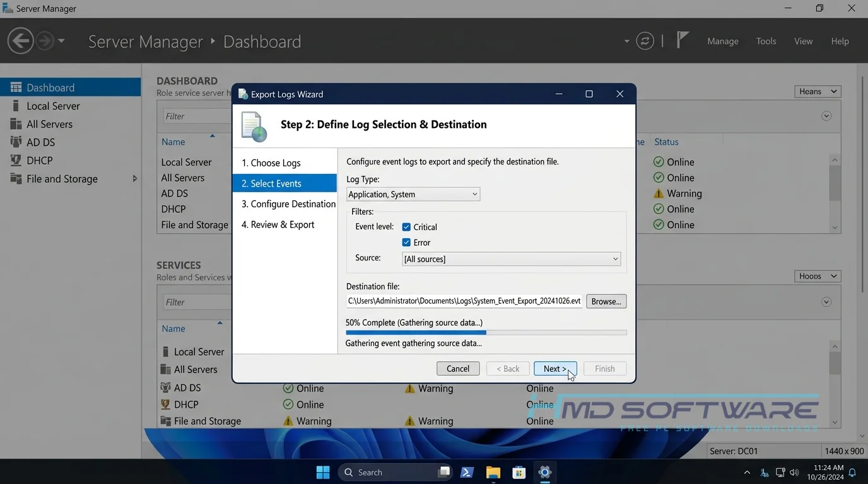Click the Browse... button
Image resolution: width=868 pixels, height=484 pixels.
(606, 301)
